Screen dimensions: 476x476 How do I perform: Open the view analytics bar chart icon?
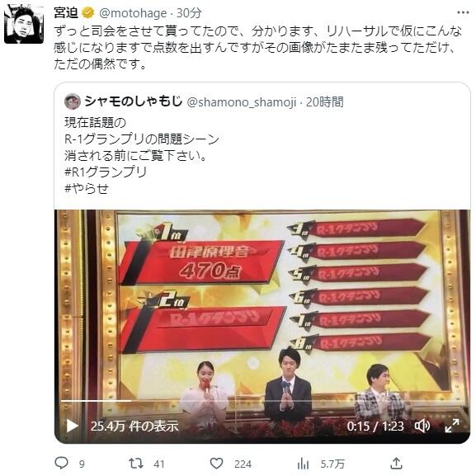(303, 464)
